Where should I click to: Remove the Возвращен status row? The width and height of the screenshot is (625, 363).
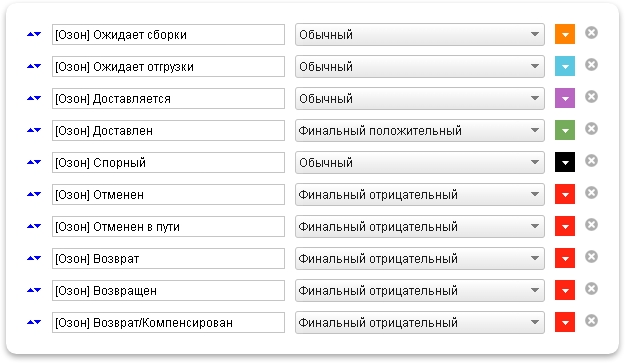[x=591, y=288]
